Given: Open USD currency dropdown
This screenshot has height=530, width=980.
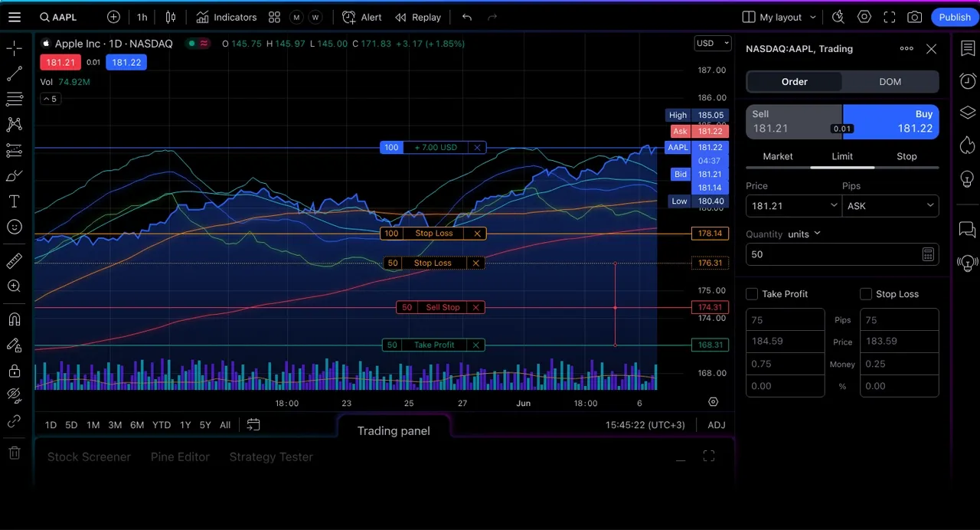Looking at the screenshot, I should pyautogui.click(x=713, y=43).
